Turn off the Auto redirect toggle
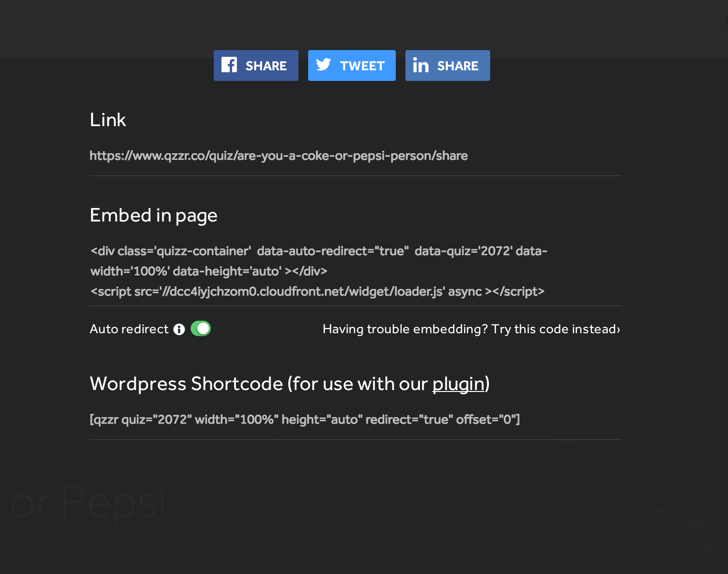 point(201,328)
